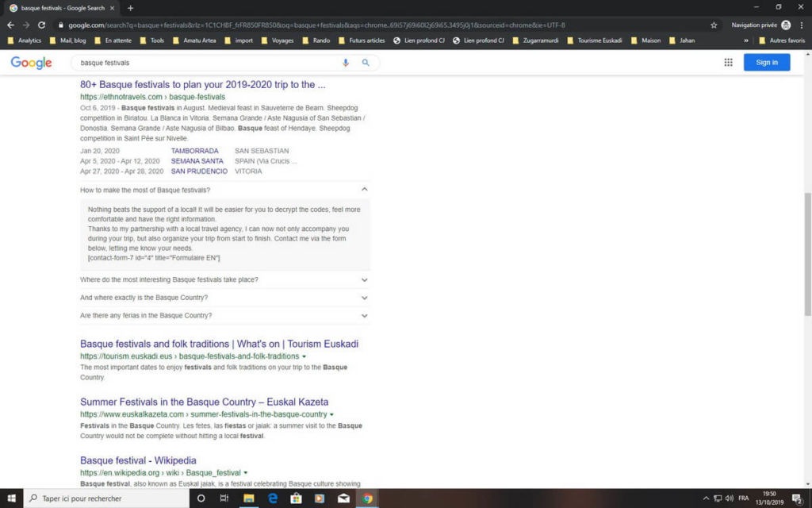Open the network tray icon
The image size is (812, 508).
tap(718, 498)
